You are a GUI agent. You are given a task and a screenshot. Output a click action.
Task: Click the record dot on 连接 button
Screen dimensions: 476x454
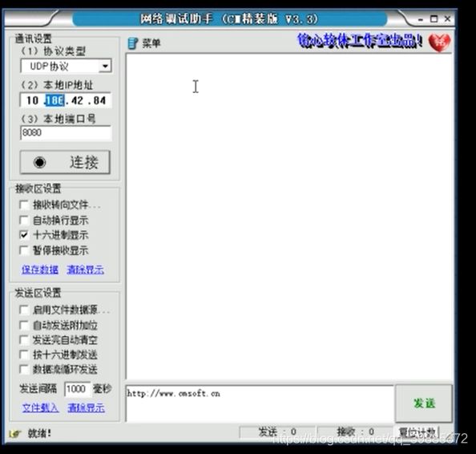(39, 162)
